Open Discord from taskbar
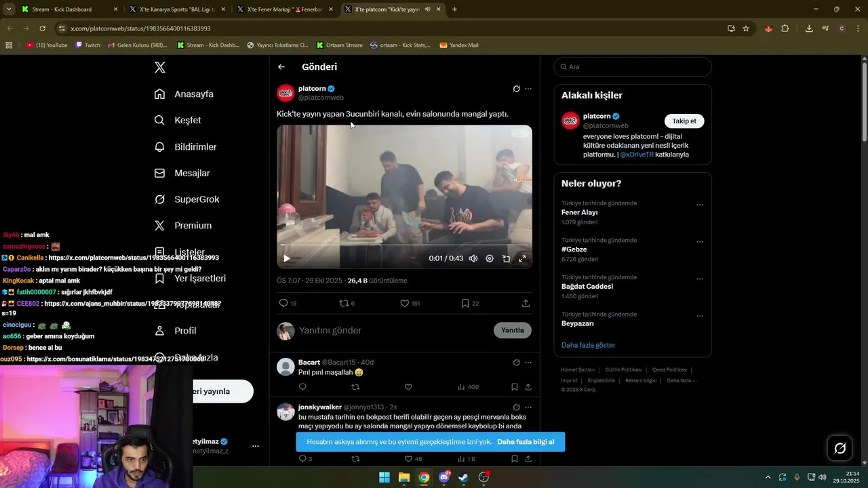The image size is (868, 488). 444,477
